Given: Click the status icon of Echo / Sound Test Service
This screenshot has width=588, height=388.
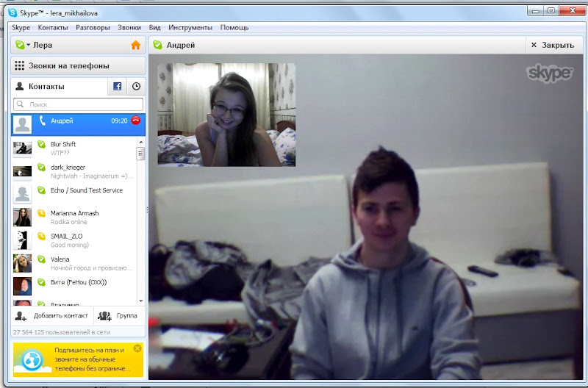Looking at the screenshot, I should (x=41, y=190).
